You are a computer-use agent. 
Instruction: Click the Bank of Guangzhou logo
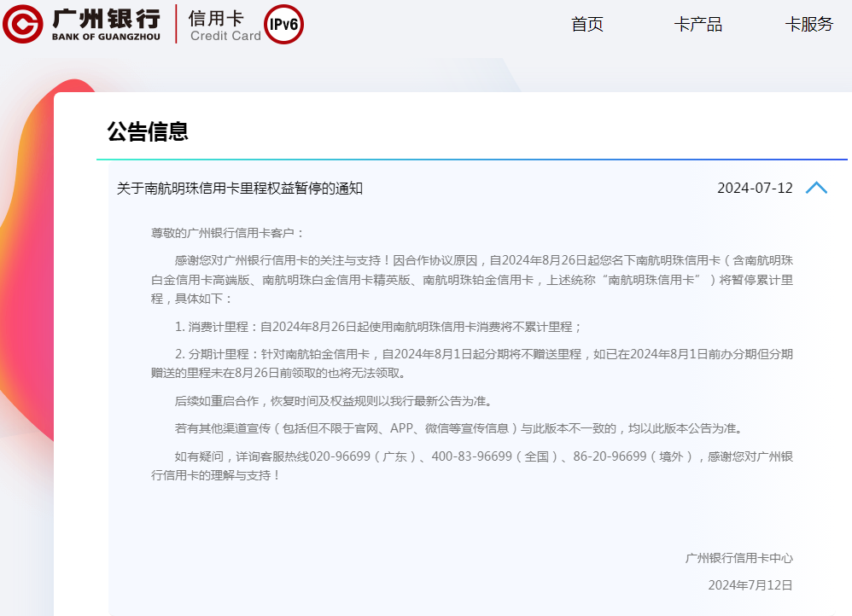coord(81,24)
